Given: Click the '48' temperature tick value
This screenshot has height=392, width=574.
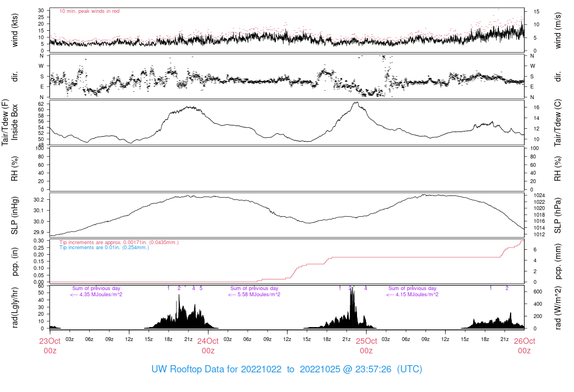Looking at the screenshot, I should tap(41, 145).
